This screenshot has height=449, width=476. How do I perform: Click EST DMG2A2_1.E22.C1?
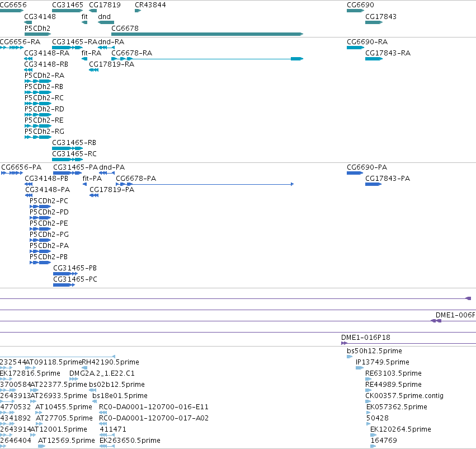coord(102,373)
